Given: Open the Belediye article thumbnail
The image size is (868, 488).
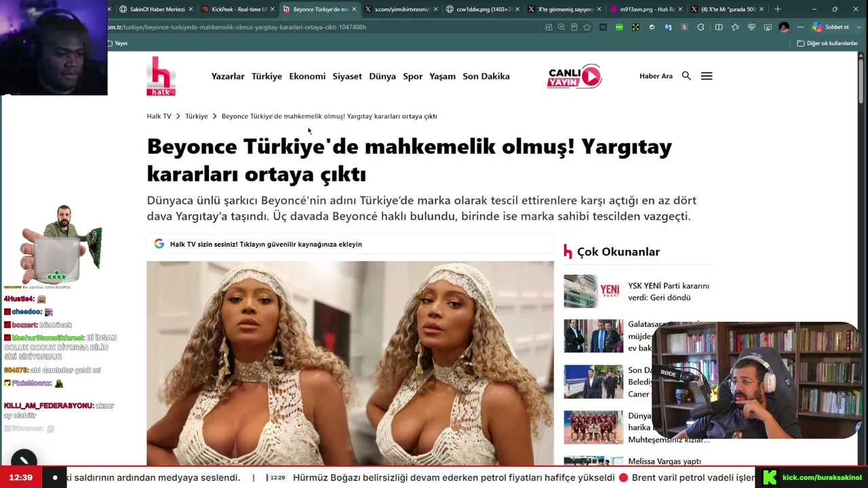Looking at the screenshot, I should (593, 382).
